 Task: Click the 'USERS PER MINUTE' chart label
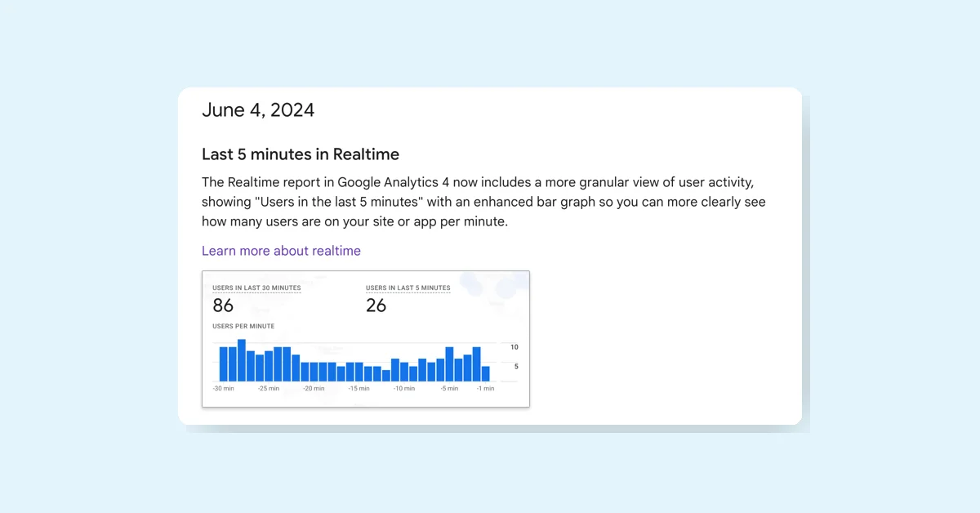[x=243, y=327]
